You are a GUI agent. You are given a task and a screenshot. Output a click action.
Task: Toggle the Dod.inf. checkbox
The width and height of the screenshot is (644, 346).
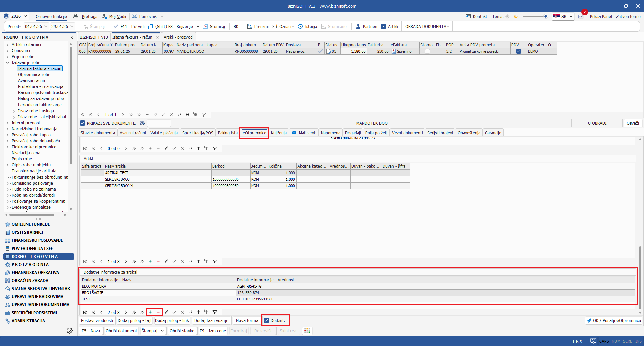pyautogui.click(x=266, y=321)
